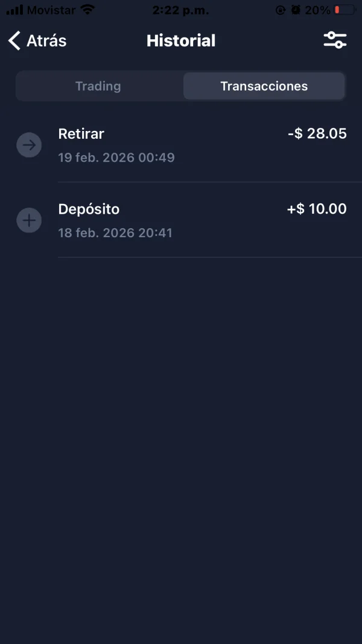The width and height of the screenshot is (362, 644).
Task: Open the filter settings sliders icon
Action: 335,40
